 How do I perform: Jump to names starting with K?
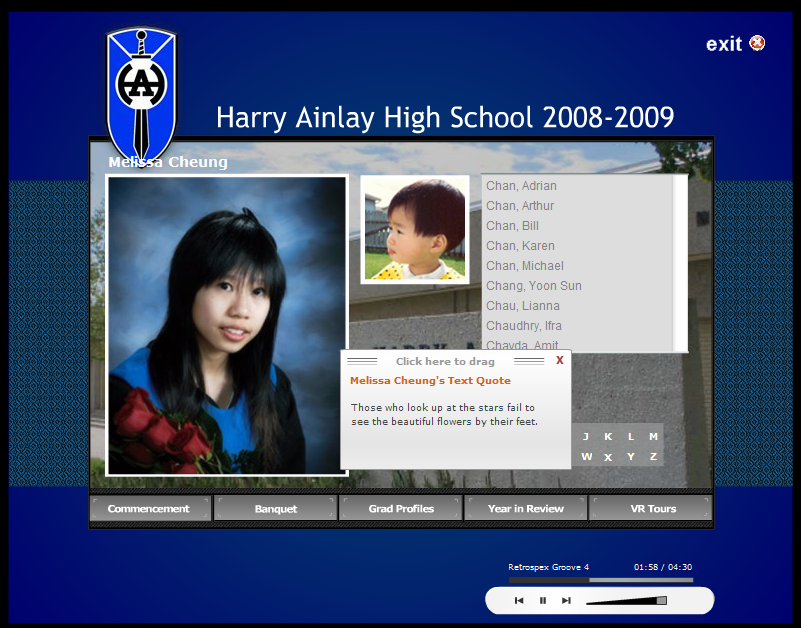608,436
